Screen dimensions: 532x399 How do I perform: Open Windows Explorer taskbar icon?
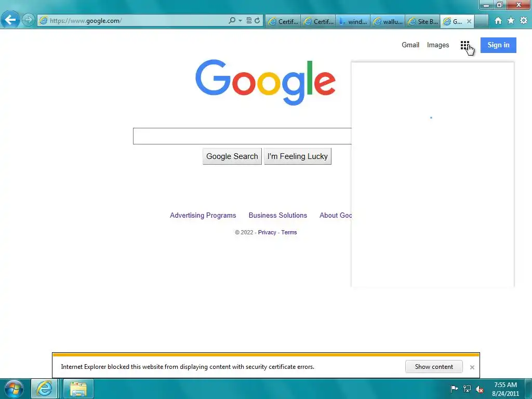(78, 389)
